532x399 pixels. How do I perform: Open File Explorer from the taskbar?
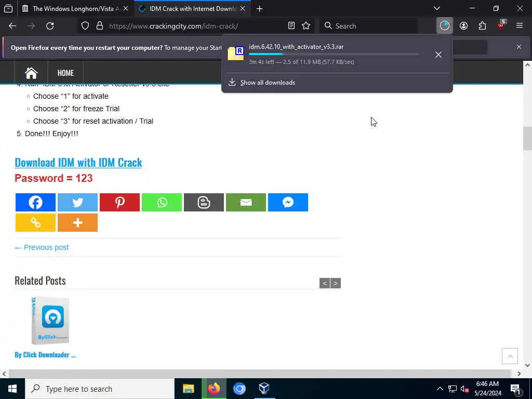click(x=188, y=389)
